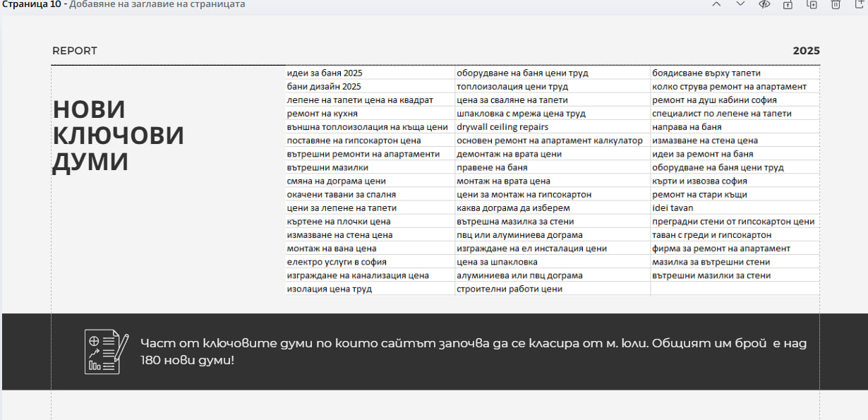Image resolution: width=868 pixels, height=420 pixels.
Task: Click the page title field 'Добавяне на заглавие на страницата'
Action: click(157, 4)
